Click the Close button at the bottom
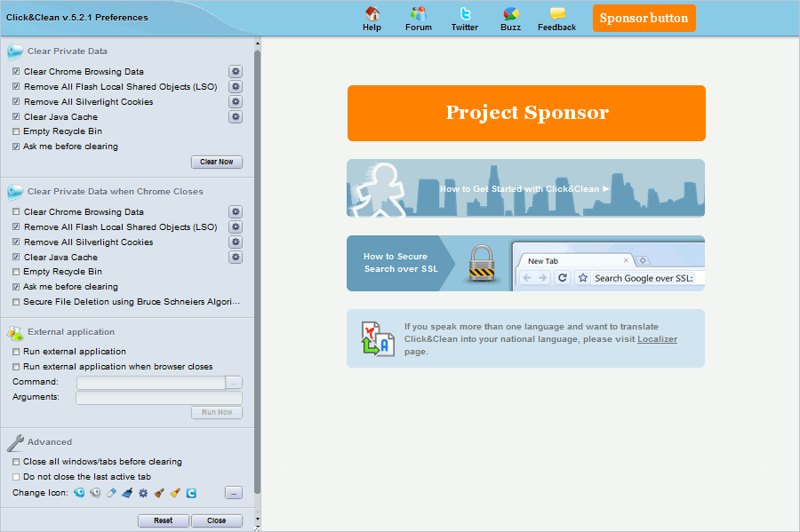The width and height of the screenshot is (800, 532). click(x=217, y=520)
